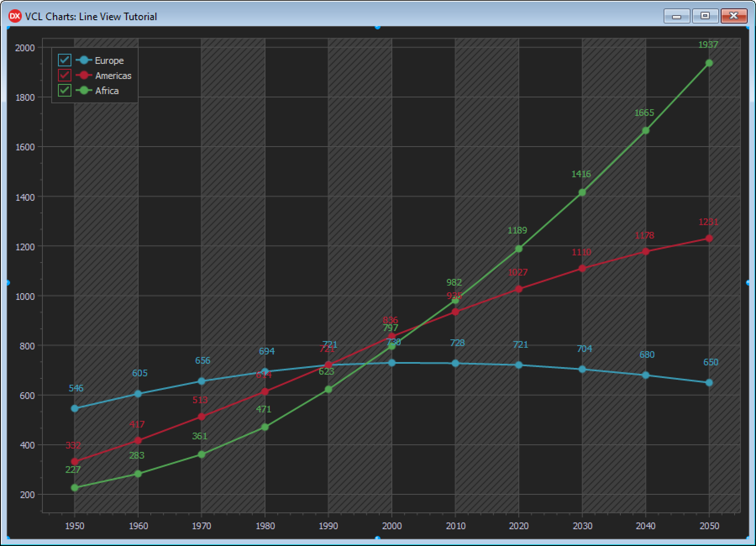Viewport: 756px width, 546px height.
Task: Select the Americas legend text label
Action: pyautogui.click(x=113, y=76)
